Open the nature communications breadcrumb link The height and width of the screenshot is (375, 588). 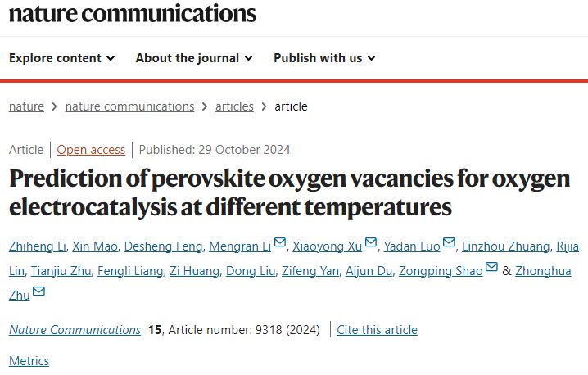click(x=129, y=106)
